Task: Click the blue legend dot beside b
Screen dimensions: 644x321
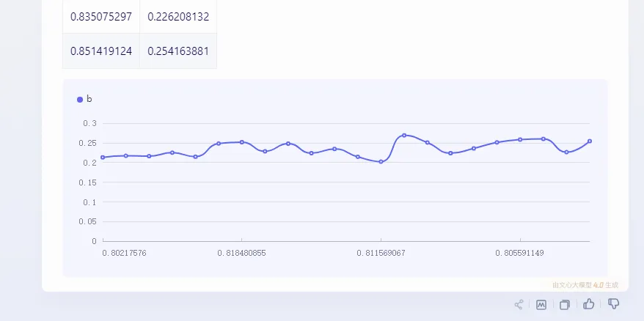Action: pyautogui.click(x=80, y=100)
